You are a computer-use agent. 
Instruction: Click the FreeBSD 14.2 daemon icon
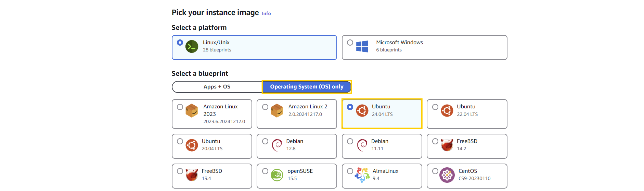pos(447,145)
